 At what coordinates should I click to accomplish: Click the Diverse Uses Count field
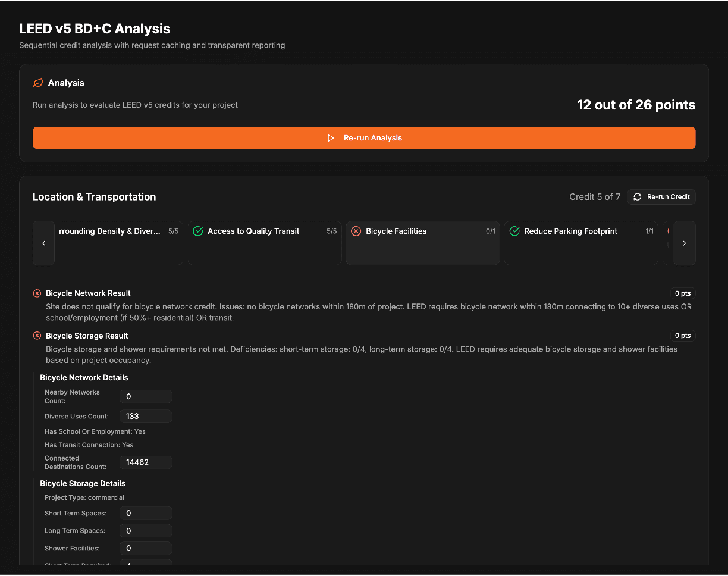[146, 417]
